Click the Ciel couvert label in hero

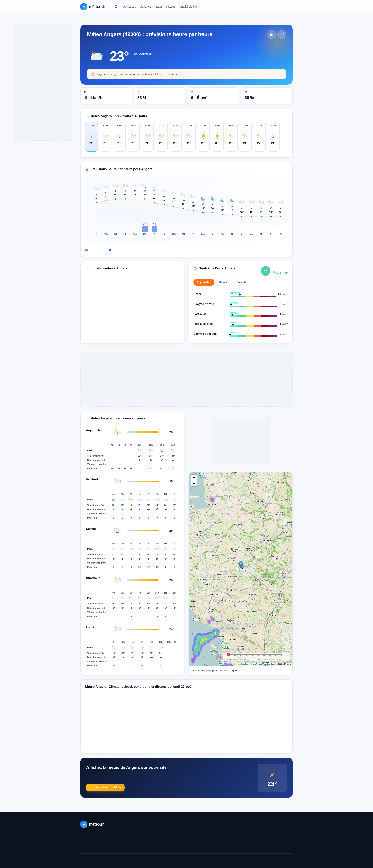[142, 54]
